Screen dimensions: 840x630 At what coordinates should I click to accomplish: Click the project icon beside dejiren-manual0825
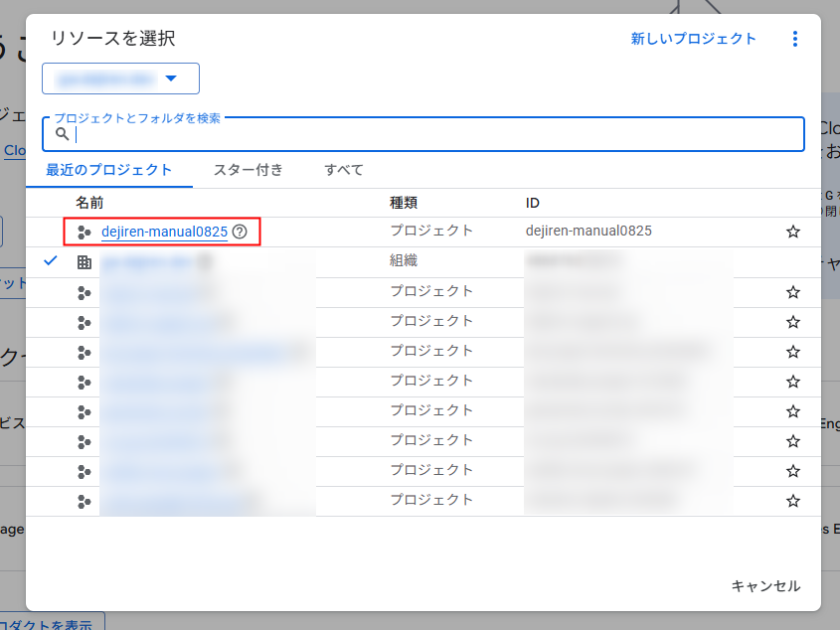pyautogui.click(x=84, y=232)
